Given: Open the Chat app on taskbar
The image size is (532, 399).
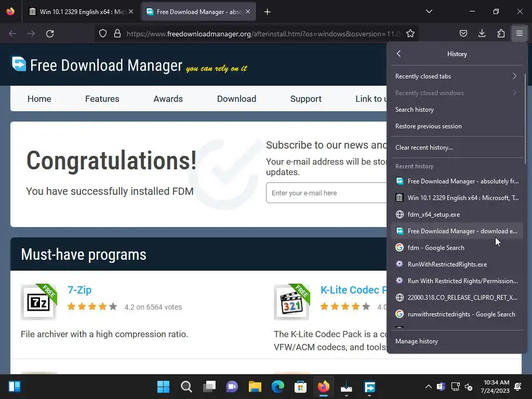Looking at the screenshot, I should [x=232, y=387].
